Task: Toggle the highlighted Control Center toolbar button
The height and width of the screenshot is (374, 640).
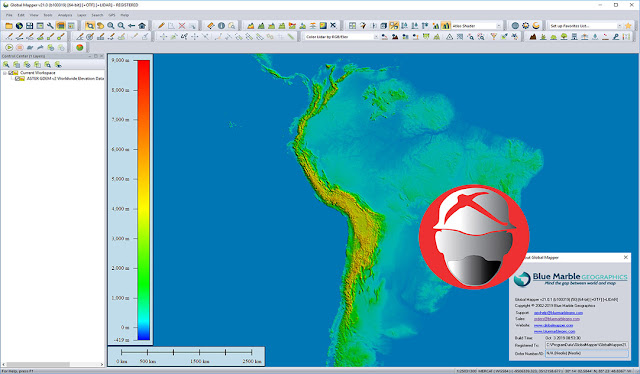Action: click(x=60, y=26)
